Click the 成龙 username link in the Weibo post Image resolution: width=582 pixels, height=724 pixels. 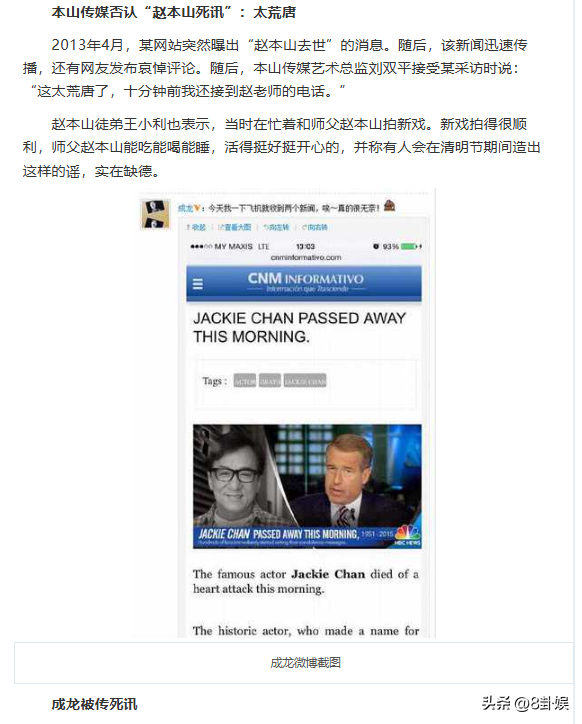[x=185, y=209]
